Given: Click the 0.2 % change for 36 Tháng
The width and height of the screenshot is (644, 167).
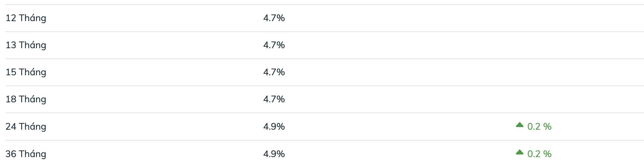Looking at the screenshot, I should [540, 154].
